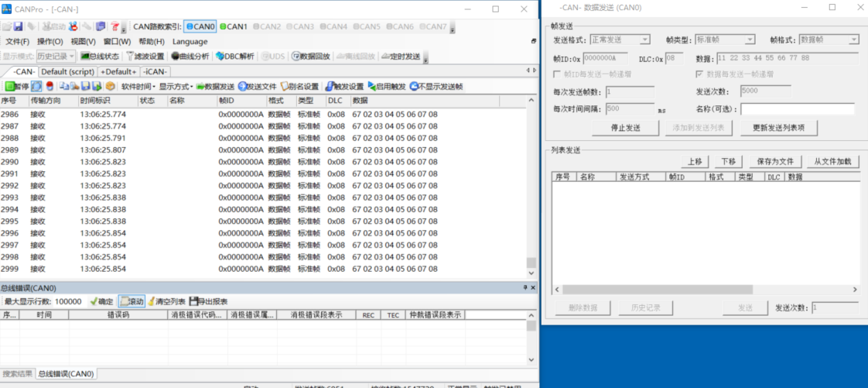Toggle 滚动 auto-scroll in error panel

(x=132, y=301)
